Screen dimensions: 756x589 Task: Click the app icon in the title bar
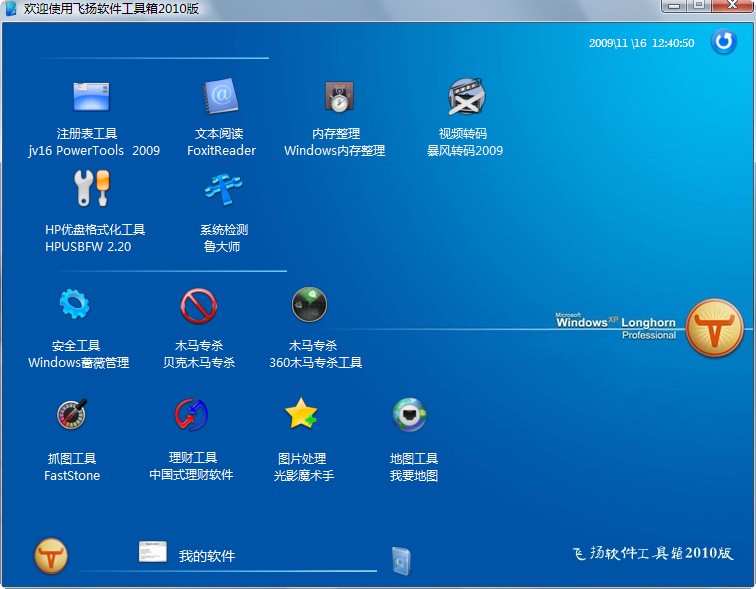[x=11, y=8]
